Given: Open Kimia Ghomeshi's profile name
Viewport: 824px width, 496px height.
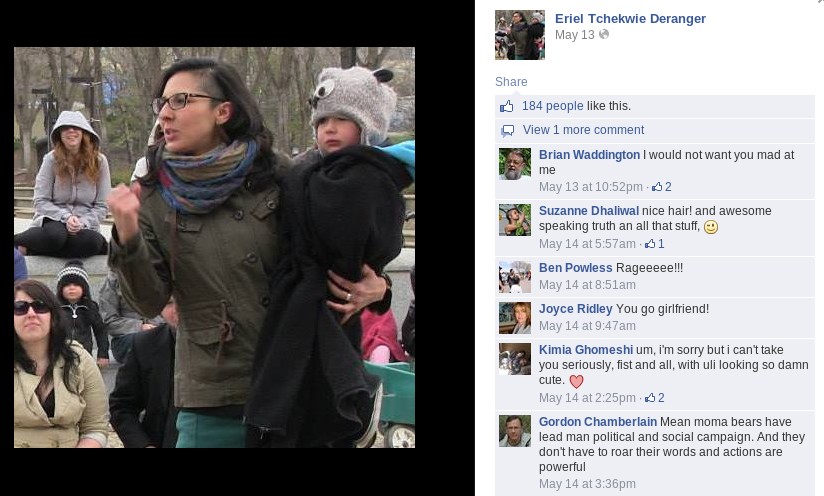Looking at the screenshot, I should coord(585,350).
